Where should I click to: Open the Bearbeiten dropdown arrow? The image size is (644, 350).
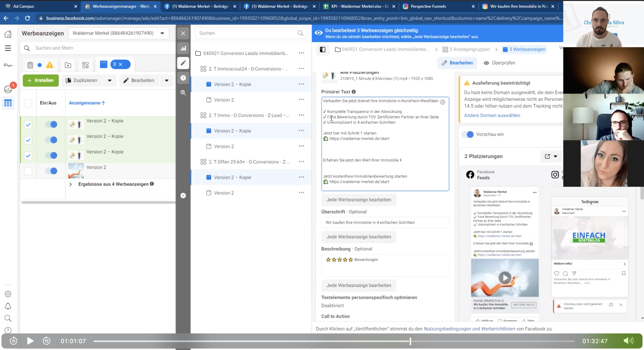pyautogui.click(x=167, y=80)
